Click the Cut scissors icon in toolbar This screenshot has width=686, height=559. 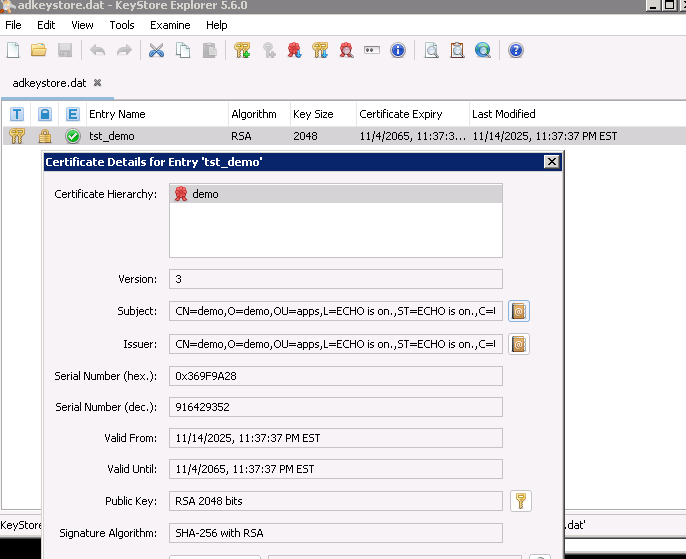tap(156, 50)
